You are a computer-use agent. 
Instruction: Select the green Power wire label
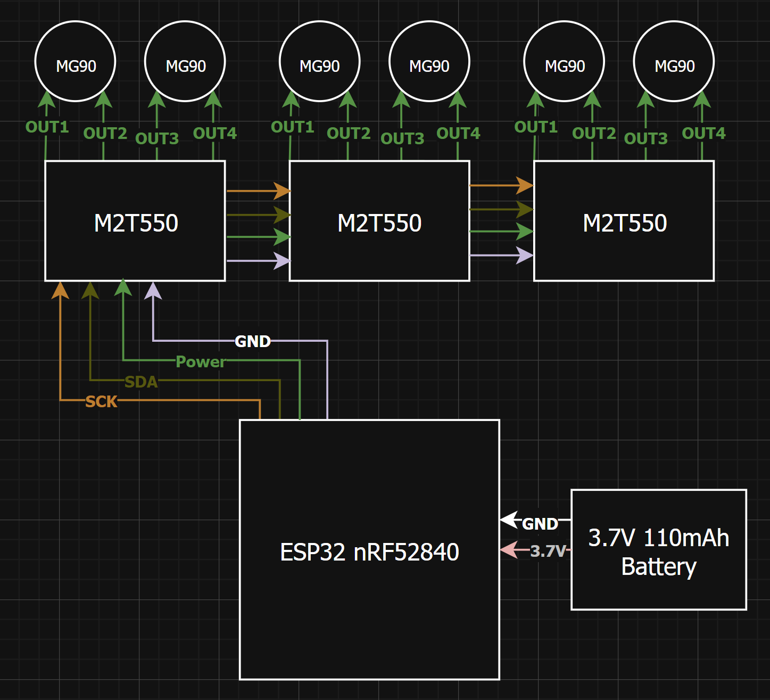201,361
